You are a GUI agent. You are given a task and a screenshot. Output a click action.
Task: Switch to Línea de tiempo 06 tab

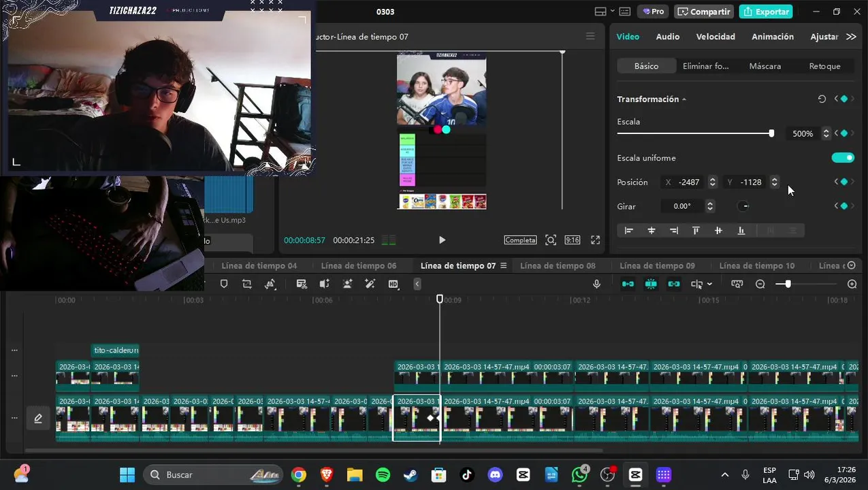click(x=358, y=265)
